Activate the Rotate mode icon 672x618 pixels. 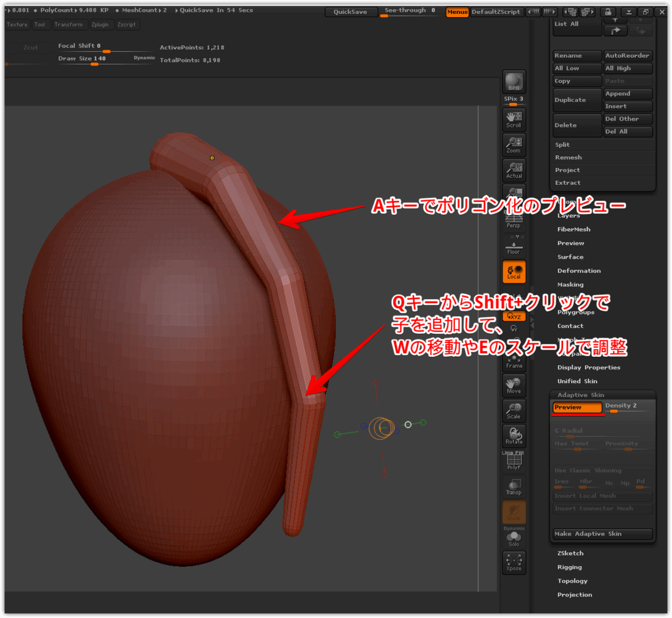(x=514, y=436)
